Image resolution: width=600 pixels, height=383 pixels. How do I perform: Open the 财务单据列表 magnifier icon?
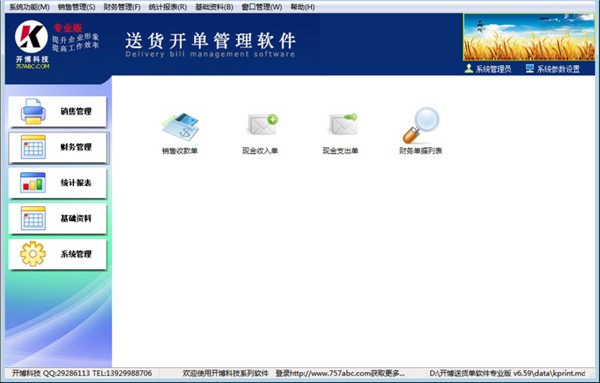click(x=421, y=125)
